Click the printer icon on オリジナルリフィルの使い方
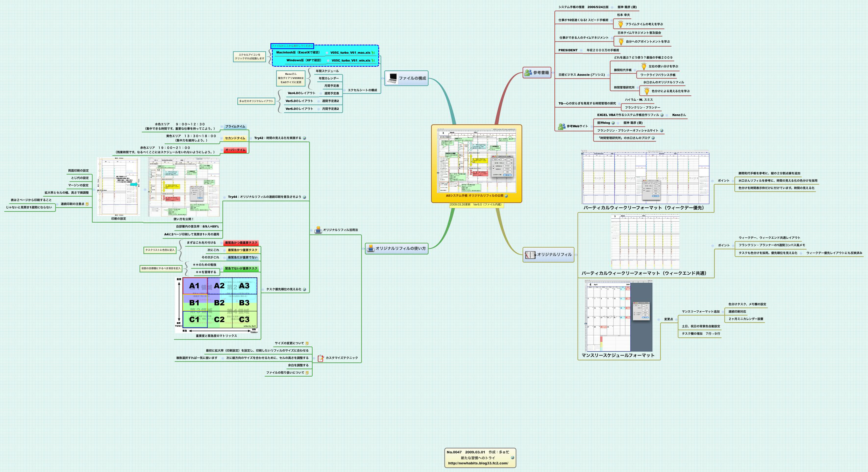 [371, 249]
